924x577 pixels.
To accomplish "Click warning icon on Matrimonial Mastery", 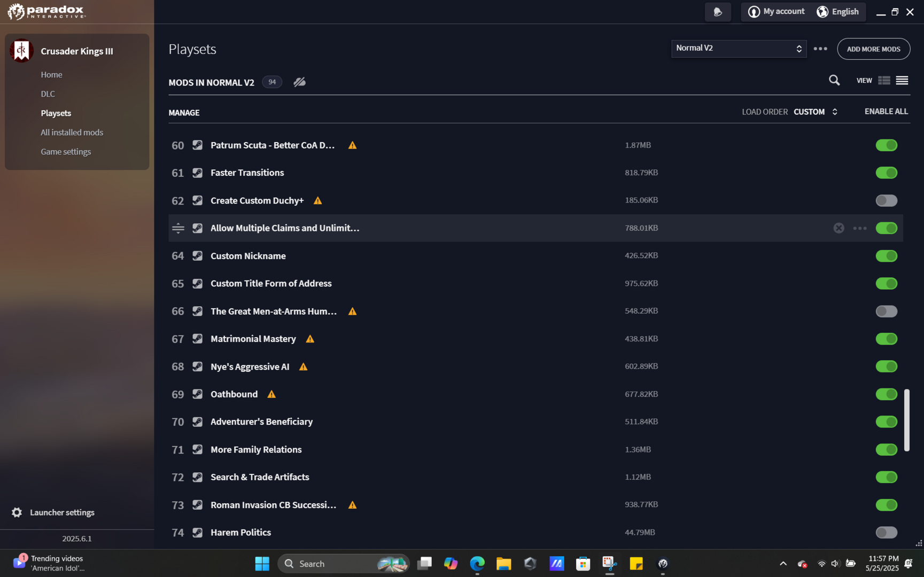I will tap(310, 339).
